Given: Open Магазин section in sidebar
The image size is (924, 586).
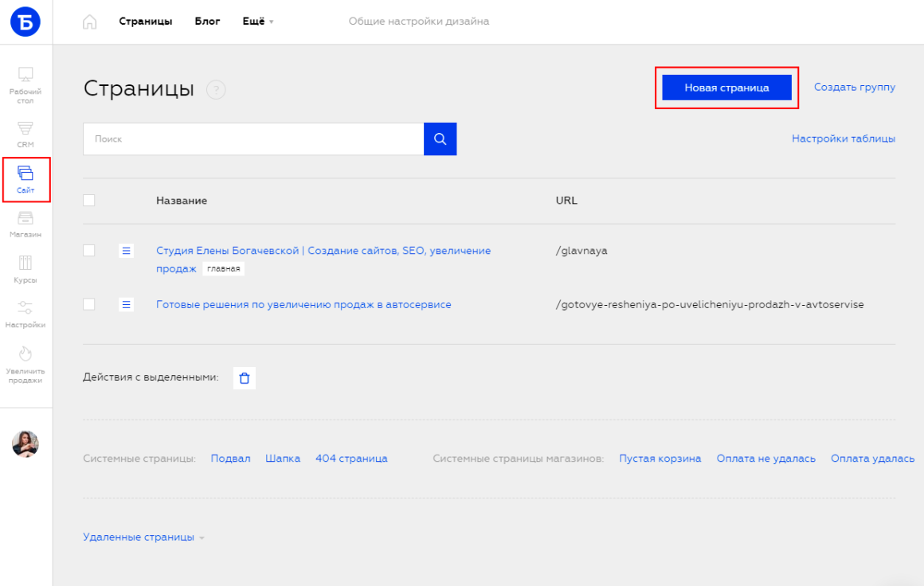Looking at the screenshot, I should (x=25, y=225).
